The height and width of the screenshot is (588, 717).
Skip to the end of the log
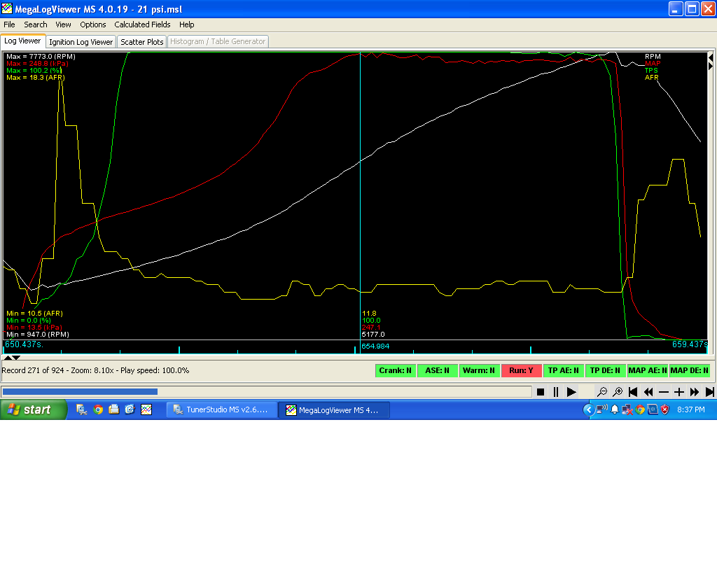pos(709,392)
